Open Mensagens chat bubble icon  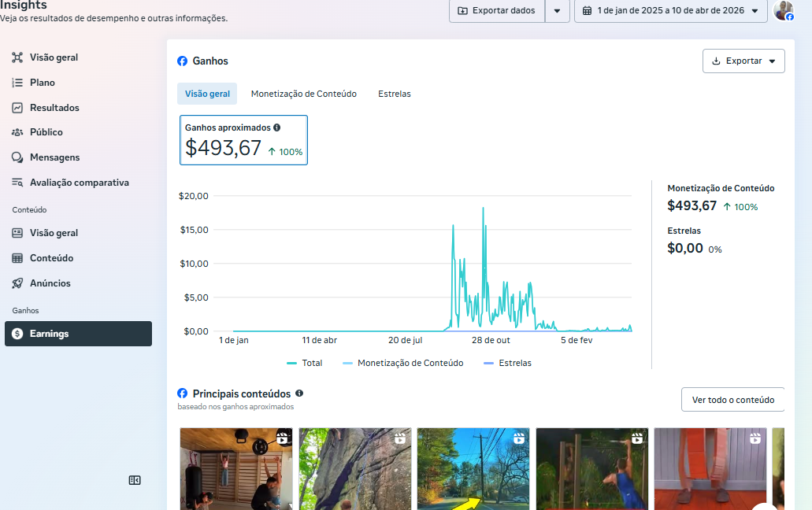click(x=17, y=157)
